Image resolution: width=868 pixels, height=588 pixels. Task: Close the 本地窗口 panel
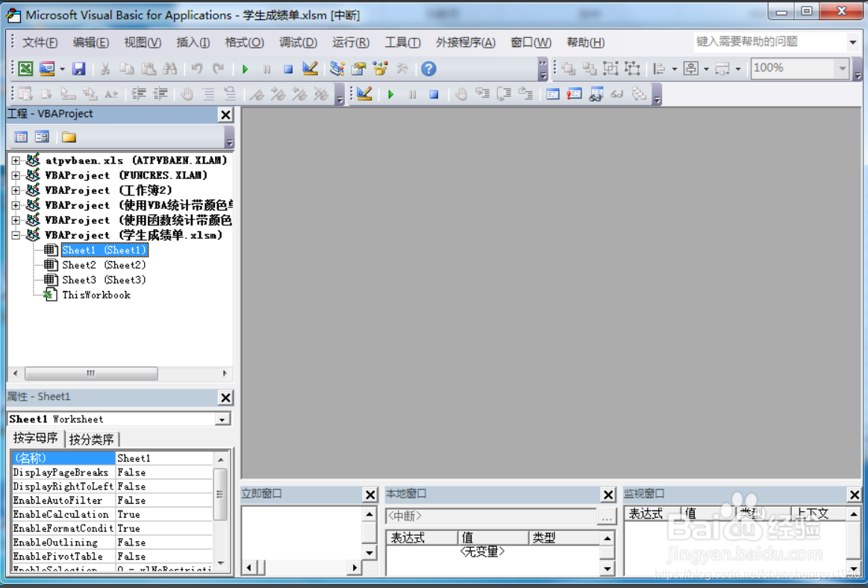[x=608, y=495]
